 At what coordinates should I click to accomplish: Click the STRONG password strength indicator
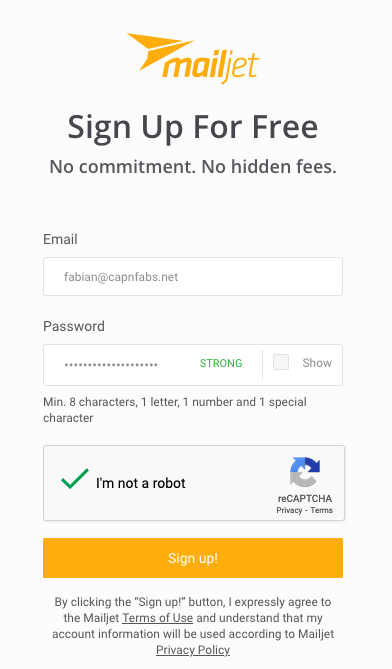click(221, 363)
